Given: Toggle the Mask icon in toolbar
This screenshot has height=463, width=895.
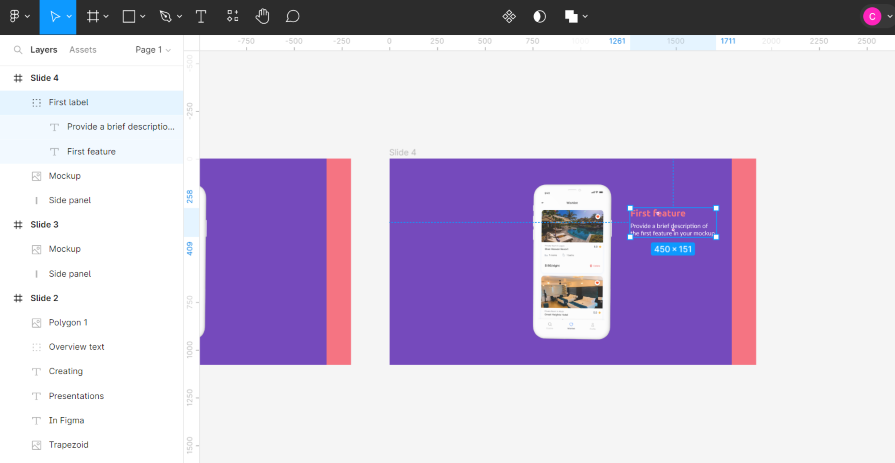Looking at the screenshot, I should point(539,16).
